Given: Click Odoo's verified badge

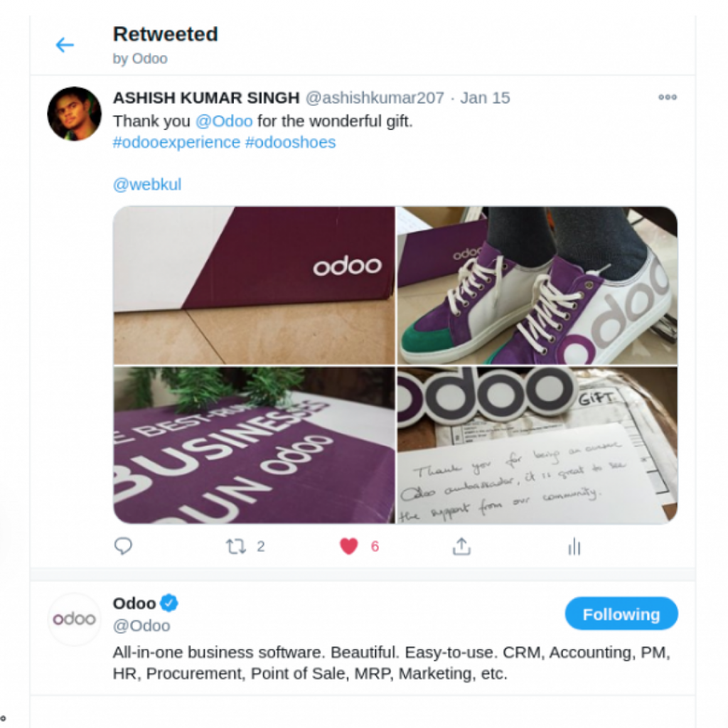Looking at the screenshot, I should 168,604.
